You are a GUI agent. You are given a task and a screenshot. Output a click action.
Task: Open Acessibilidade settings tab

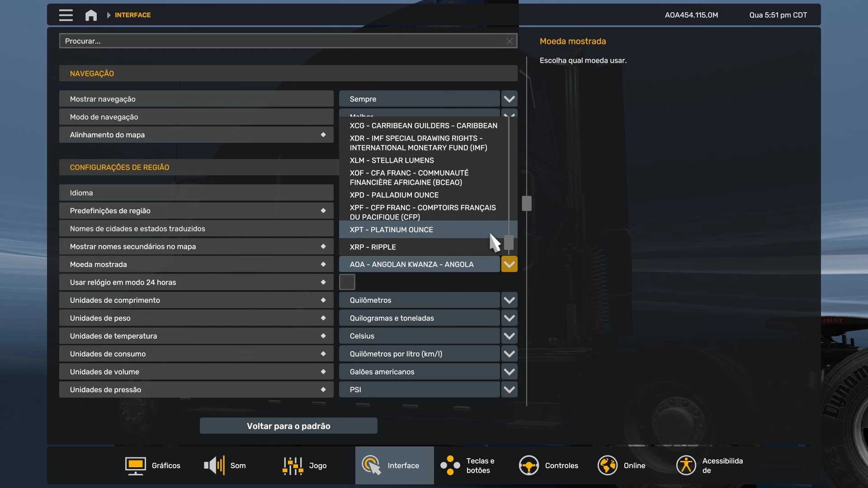[x=709, y=465]
